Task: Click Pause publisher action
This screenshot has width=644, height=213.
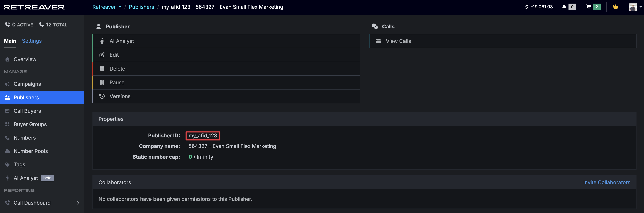Action: point(227,82)
